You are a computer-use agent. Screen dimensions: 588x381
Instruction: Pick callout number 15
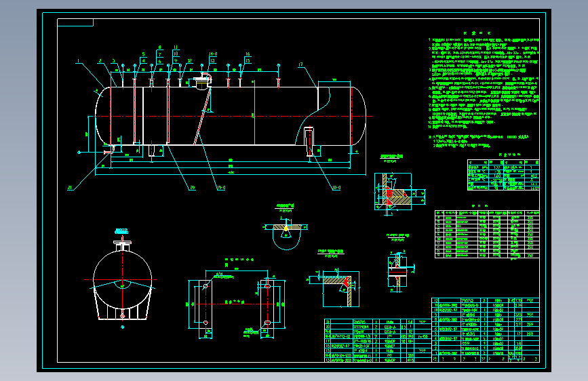tap(248, 61)
